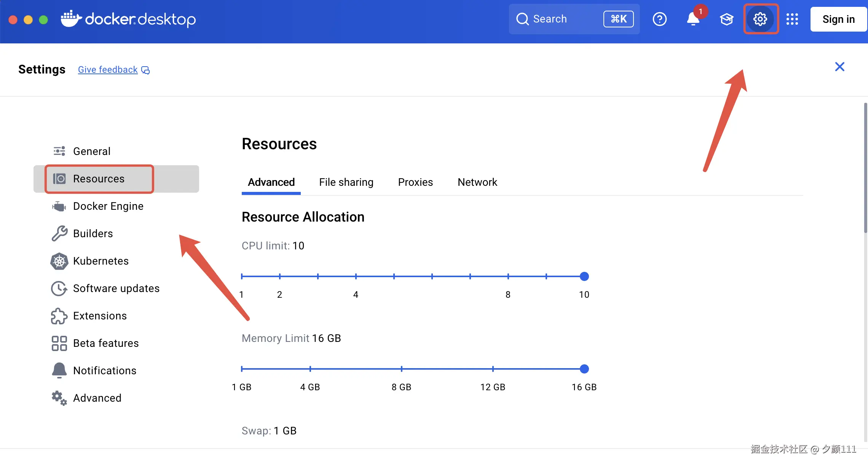868x466 pixels.
Task: Switch to the File sharing tab
Action: (x=346, y=182)
